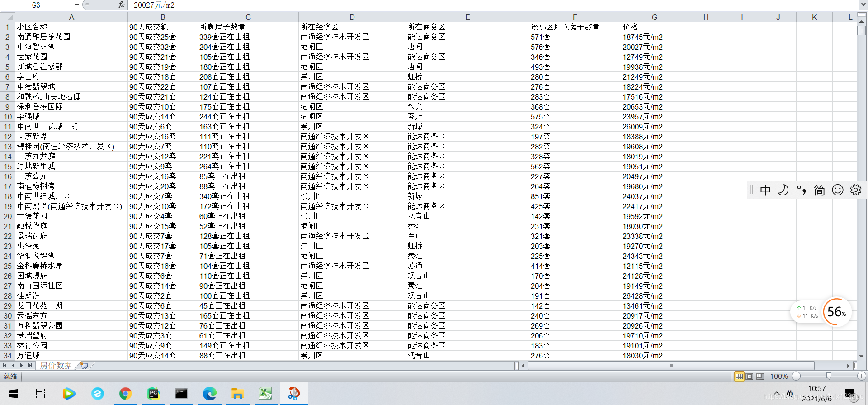Click the 100% zoom level button
The image size is (868, 405).
778,376
